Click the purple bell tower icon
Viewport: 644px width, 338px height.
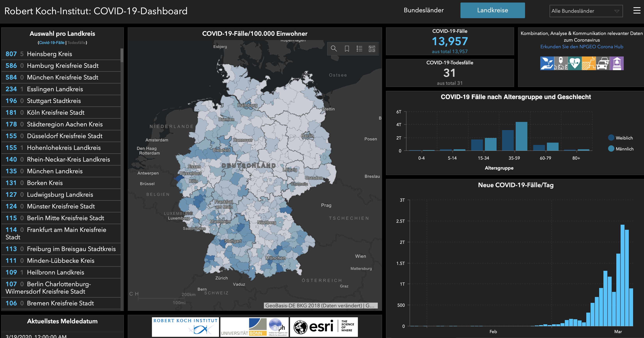(x=617, y=63)
